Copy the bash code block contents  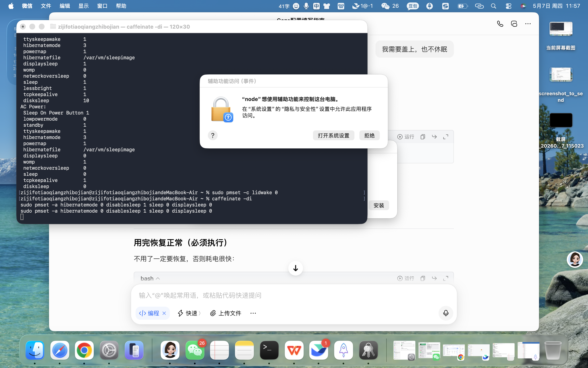pyautogui.click(x=423, y=278)
